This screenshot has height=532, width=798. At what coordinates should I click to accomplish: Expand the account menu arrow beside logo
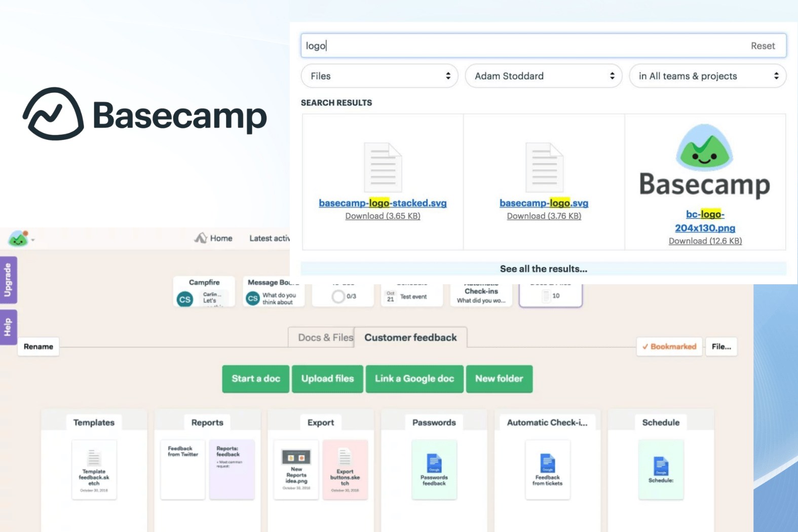[33, 240]
